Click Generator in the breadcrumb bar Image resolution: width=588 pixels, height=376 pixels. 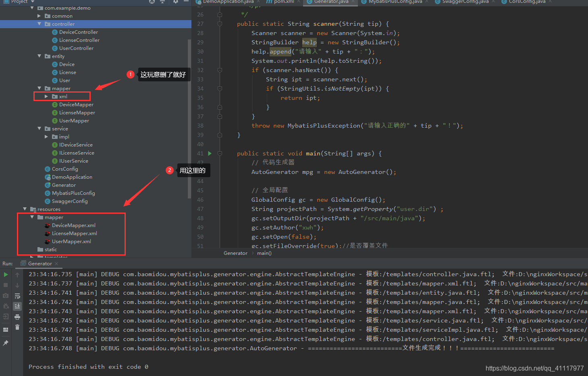coord(235,253)
